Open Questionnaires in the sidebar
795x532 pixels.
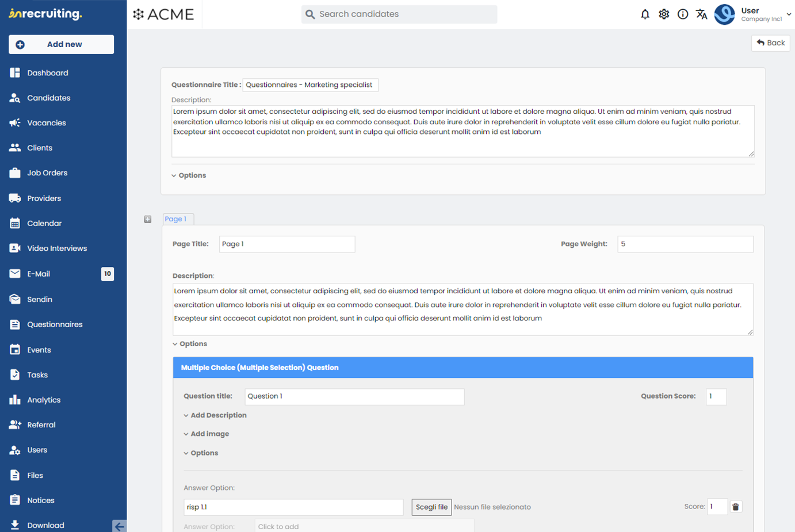tap(55, 324)
